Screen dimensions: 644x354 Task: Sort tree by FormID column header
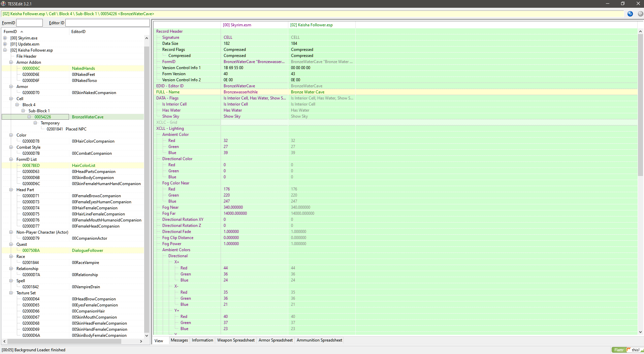click(x=35, y=32)
